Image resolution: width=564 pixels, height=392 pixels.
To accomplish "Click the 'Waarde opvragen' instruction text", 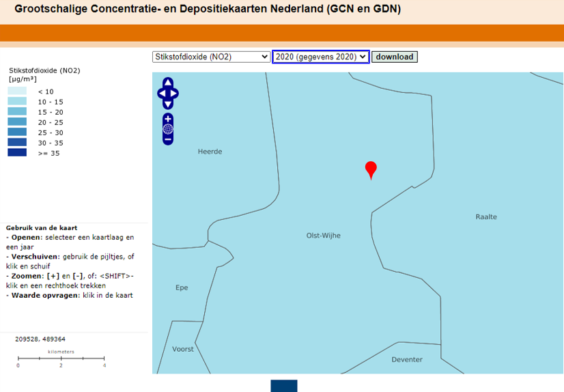I will coord(70,296).
